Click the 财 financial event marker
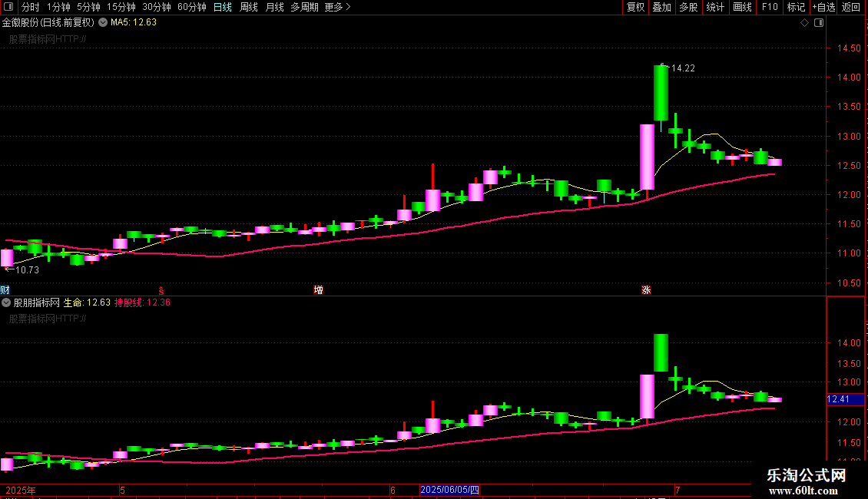Image resolution: width=868 pixels, height=499 pixels. [5, 290]
